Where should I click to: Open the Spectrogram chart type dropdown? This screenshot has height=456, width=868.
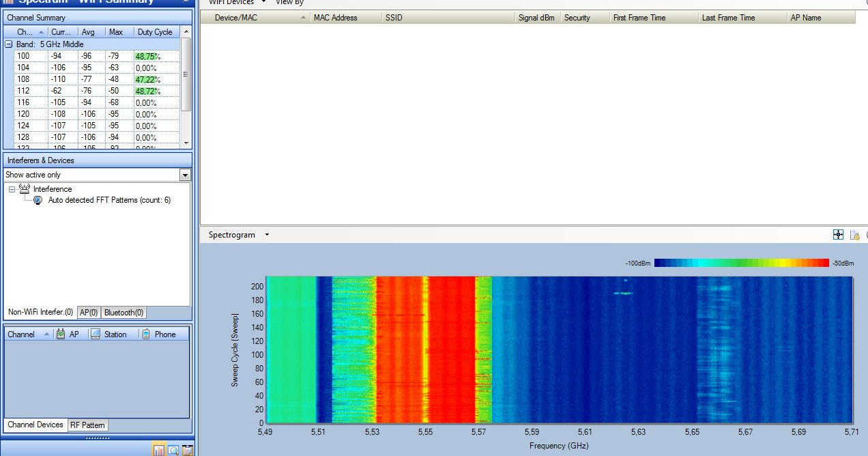point(267,235)
